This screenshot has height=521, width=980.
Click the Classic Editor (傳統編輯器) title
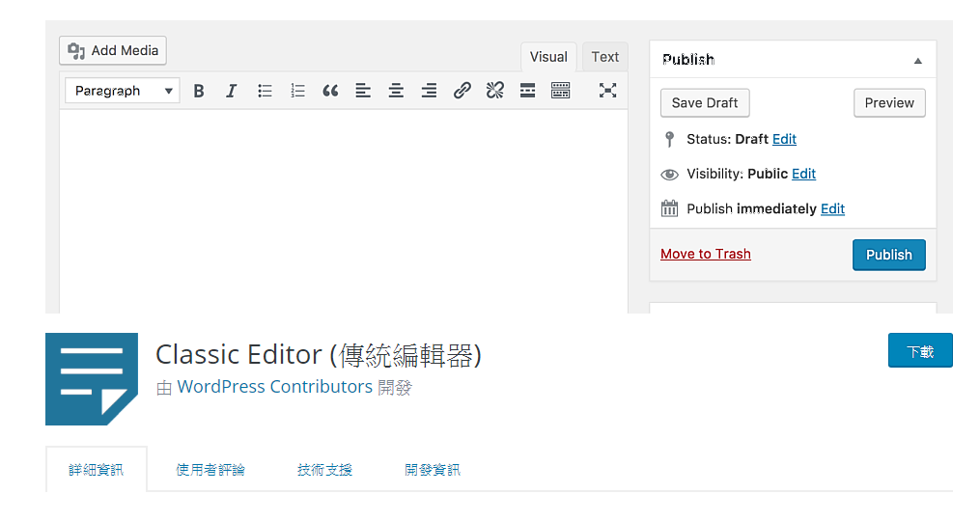[x=319, y=355]
